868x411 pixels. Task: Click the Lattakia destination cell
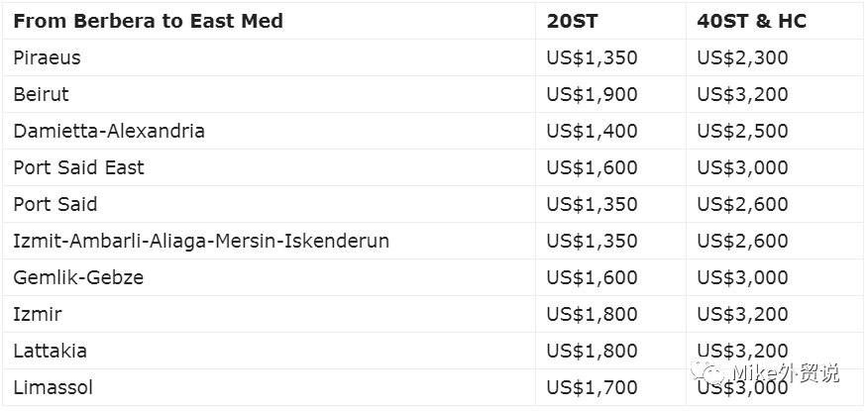tap(50, 351)
